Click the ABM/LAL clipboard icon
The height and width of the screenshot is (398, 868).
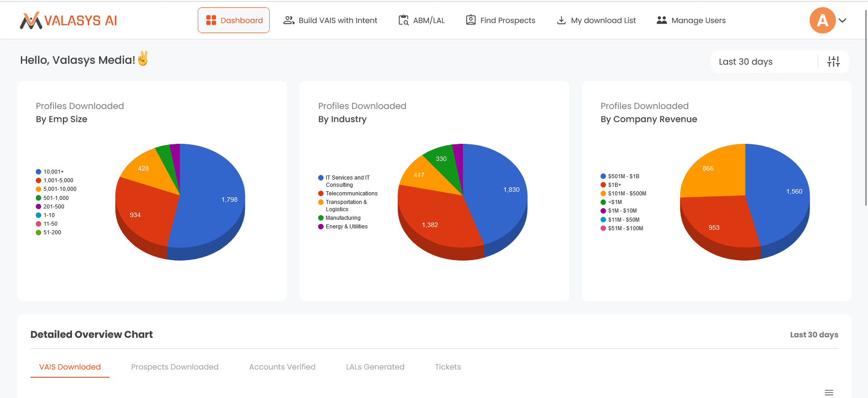coord(403,20)
